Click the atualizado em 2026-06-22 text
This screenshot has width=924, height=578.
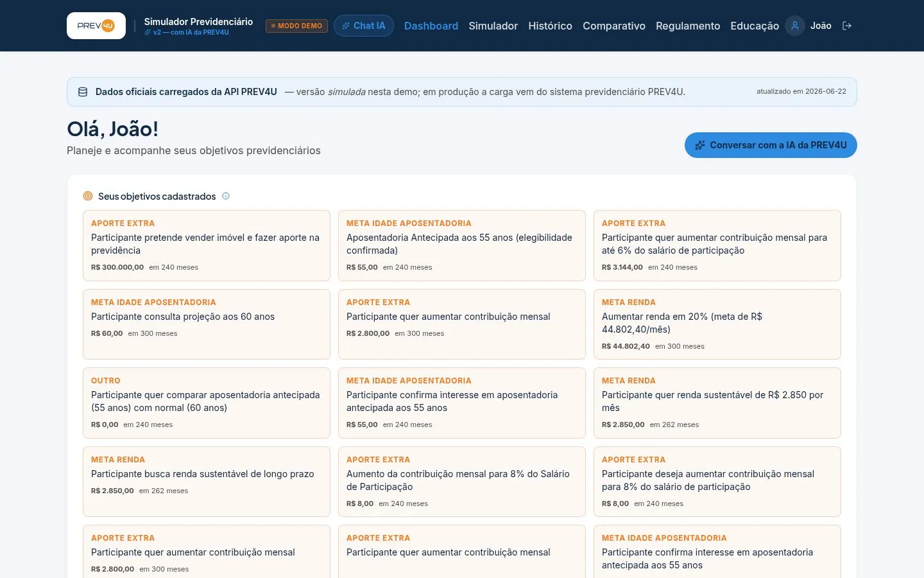tap(801, 91)
